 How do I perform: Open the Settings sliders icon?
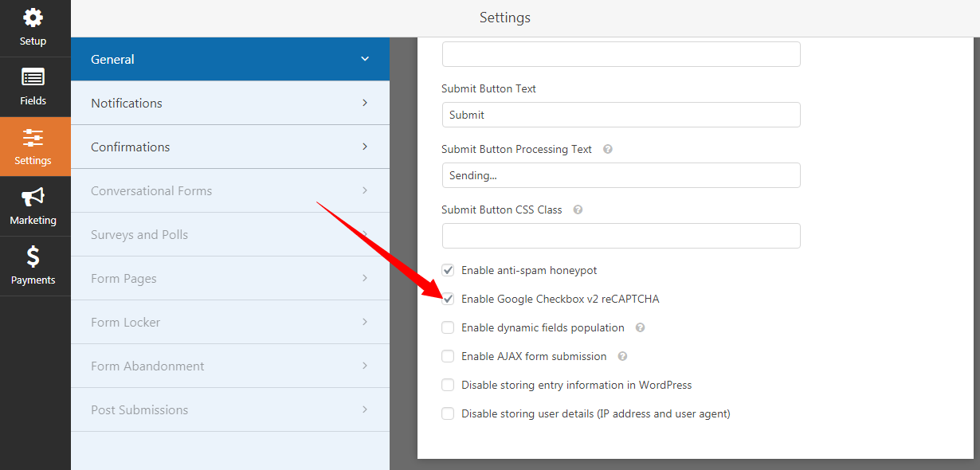point(33,138)
